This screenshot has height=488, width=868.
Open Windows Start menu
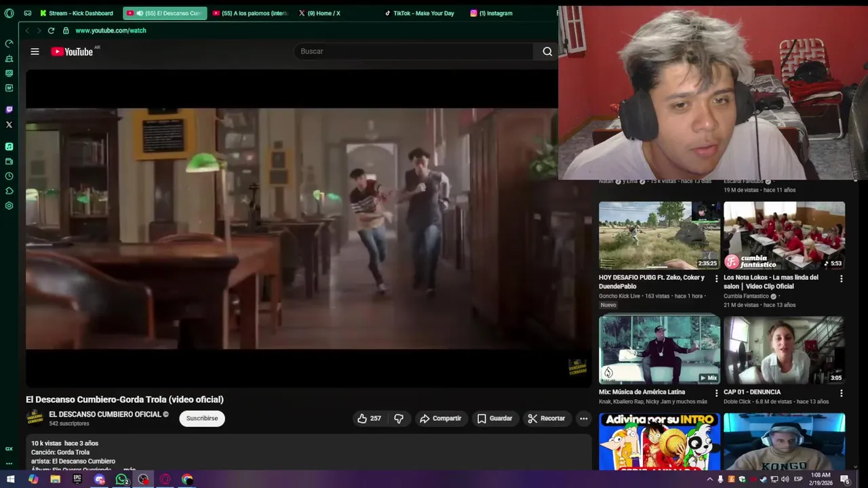10,479
